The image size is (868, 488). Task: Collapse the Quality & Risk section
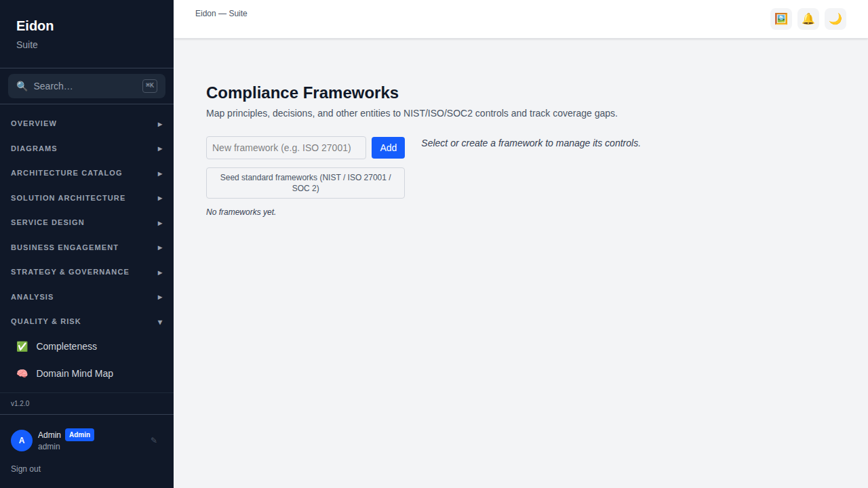click(87, 322)
